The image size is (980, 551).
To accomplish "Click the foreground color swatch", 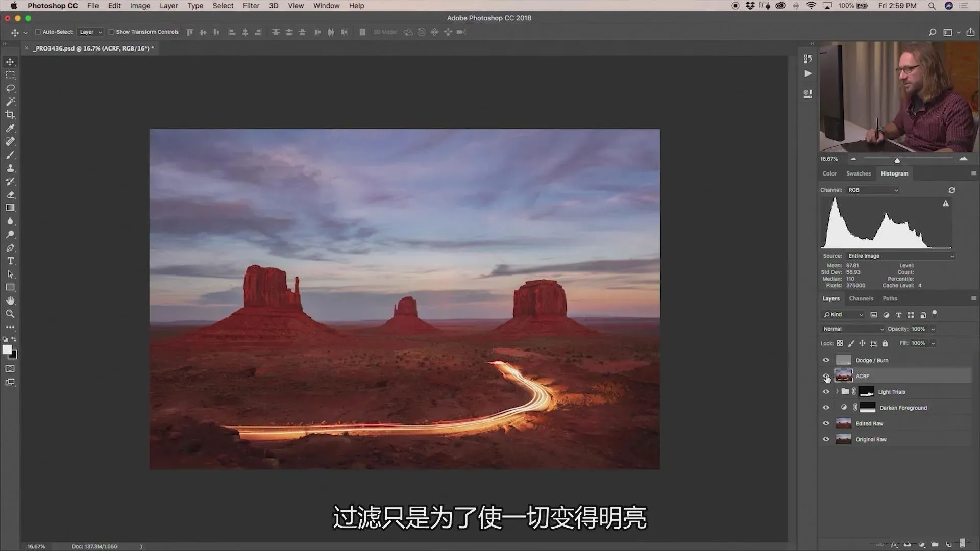I will pyautogui.click(x=7, y=349).
